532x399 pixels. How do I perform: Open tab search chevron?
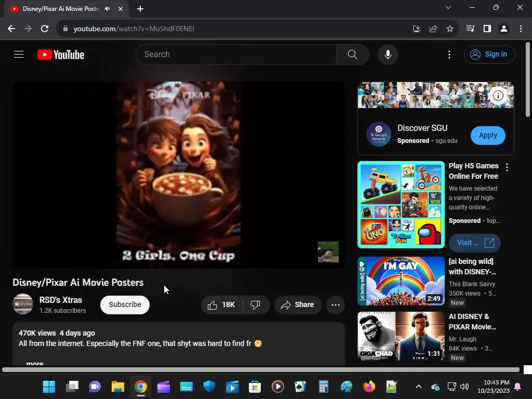pyautogui.click(x=448, y=7)
